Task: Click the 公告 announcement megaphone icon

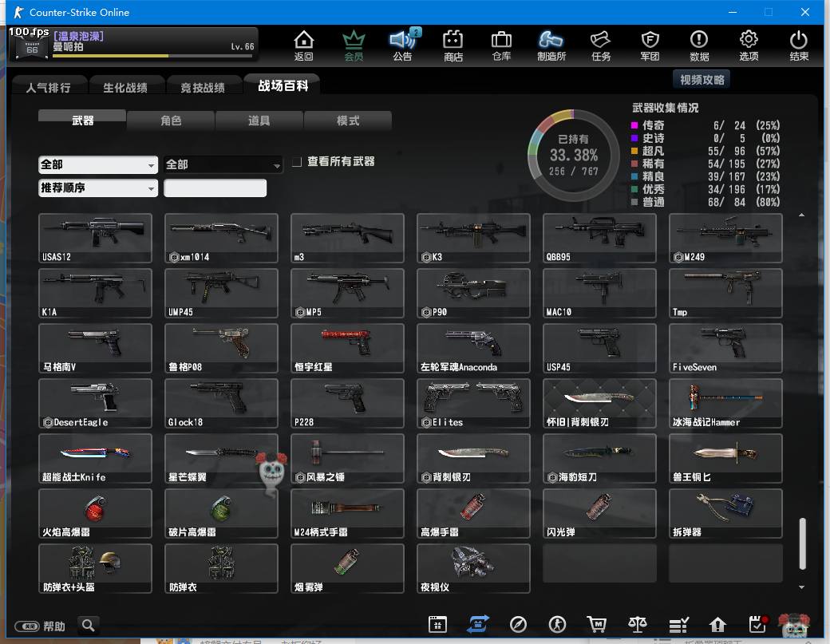Action: (403, 45)
